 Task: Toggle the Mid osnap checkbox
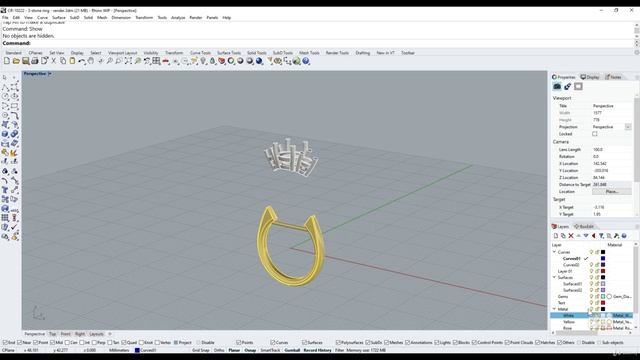click(52, 342)
